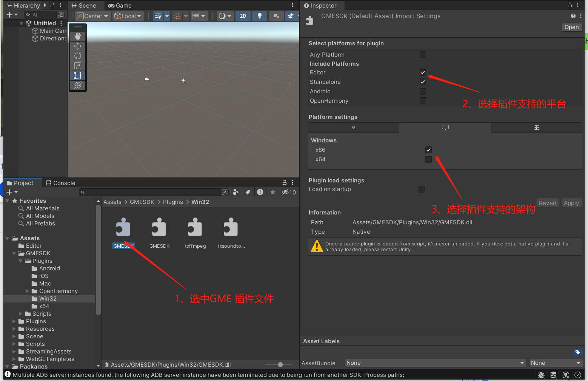Toggle scene lighting bulb icon
The width and height of the screenshot is (588, 381).
coord(259,16)
